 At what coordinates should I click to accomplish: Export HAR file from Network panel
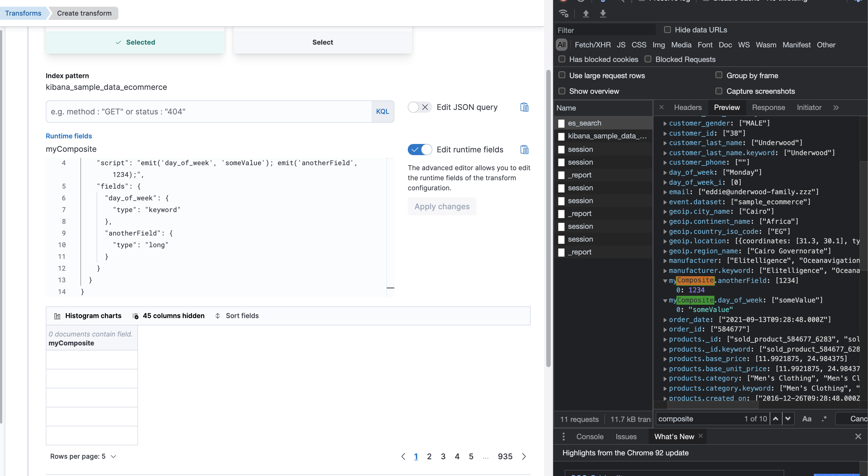603,14
